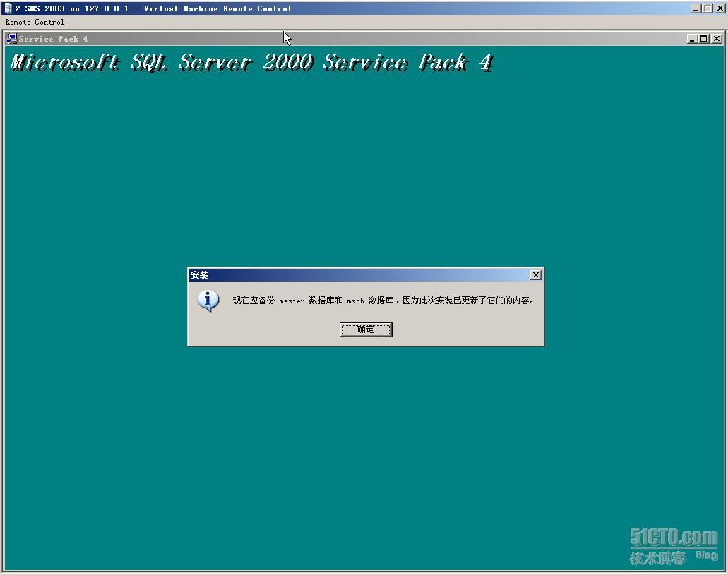
Task: Minimize the Service Pack 4 window
Action: [x=692, y=39]
